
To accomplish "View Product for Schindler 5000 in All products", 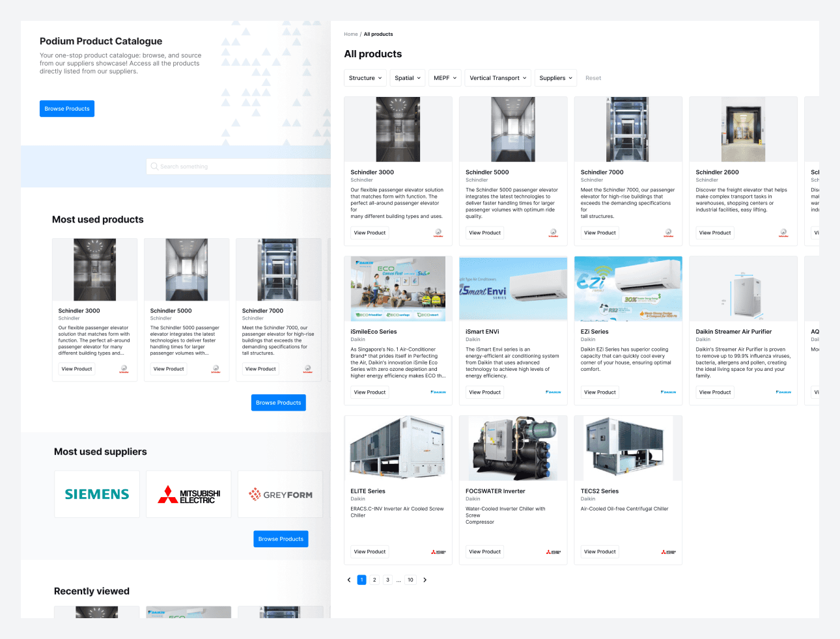I will [x=485, y=233].
